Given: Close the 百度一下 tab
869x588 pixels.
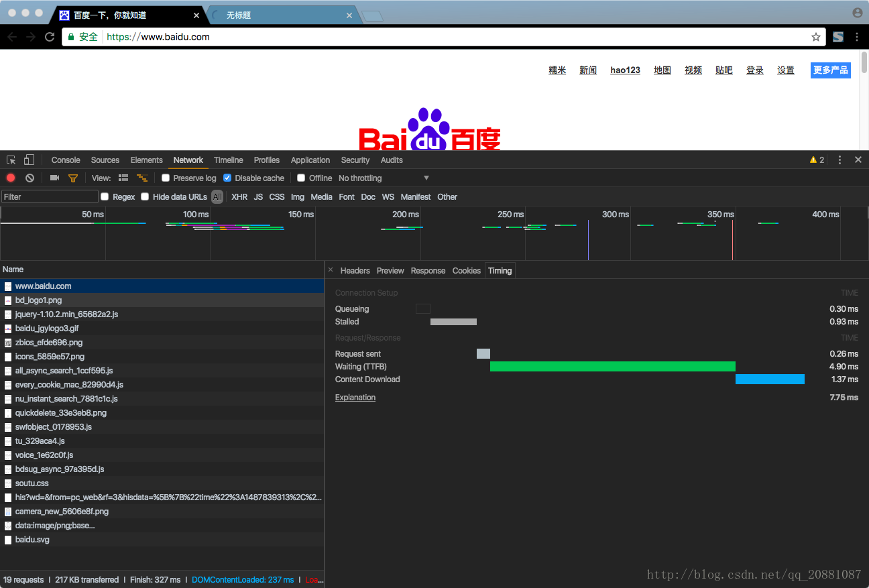Looking at the screenshot, I should coord(196,15).
